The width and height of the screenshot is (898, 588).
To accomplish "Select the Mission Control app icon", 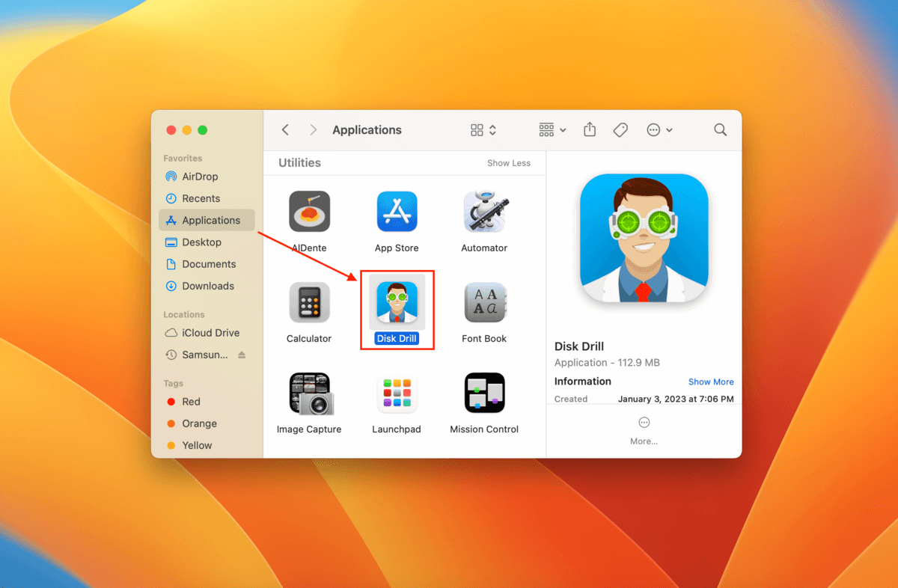I will [485, 393].
